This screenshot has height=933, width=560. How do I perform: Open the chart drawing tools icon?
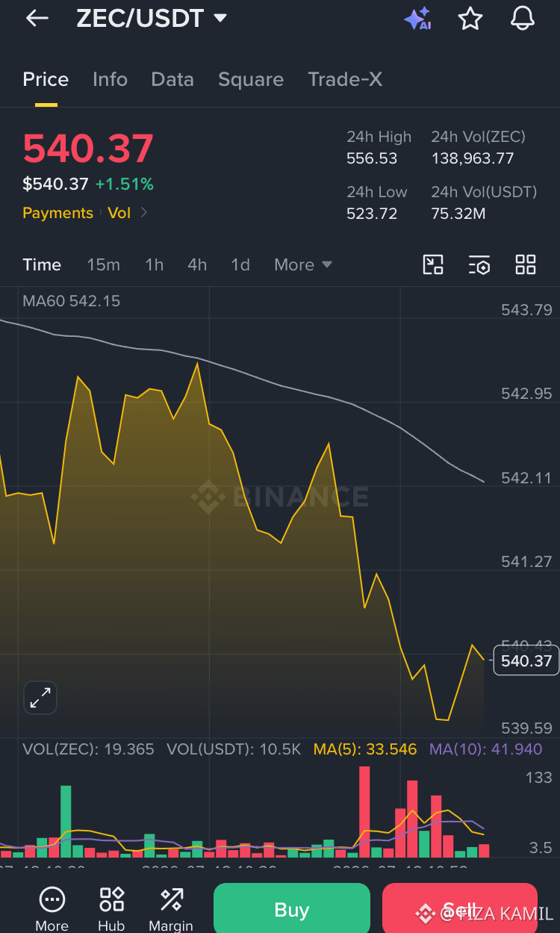(x=433, y=264)
